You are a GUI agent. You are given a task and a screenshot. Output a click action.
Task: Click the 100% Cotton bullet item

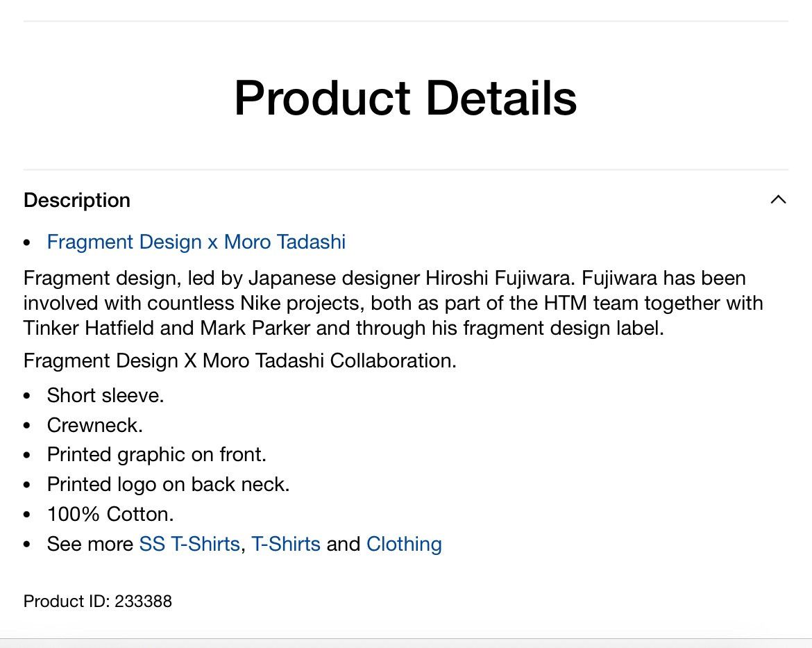coord(110,514)
